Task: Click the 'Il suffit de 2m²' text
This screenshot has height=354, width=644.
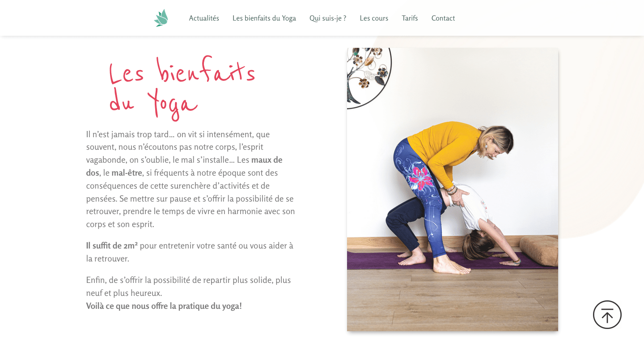Action: 112,246
